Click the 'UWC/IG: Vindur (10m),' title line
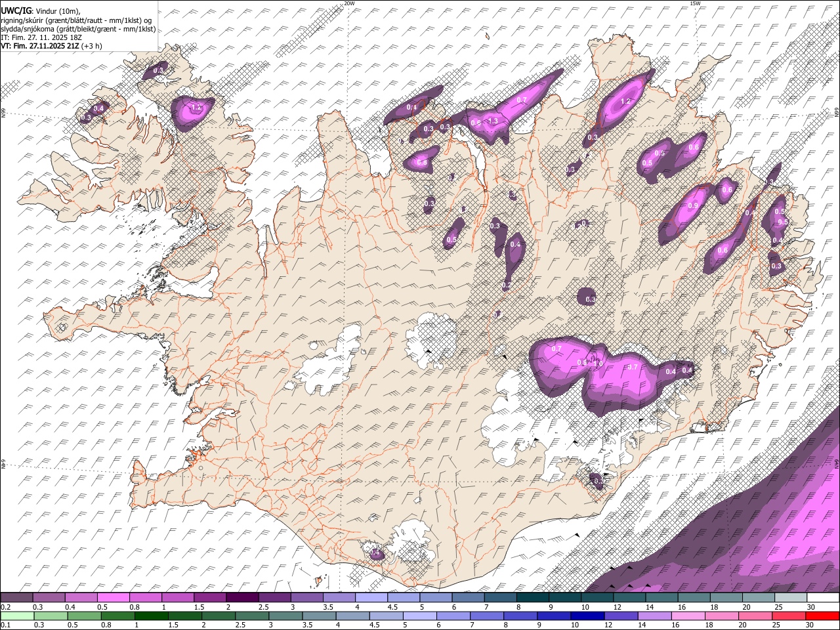This screenshot has height=630, width=840. (41, 10)
